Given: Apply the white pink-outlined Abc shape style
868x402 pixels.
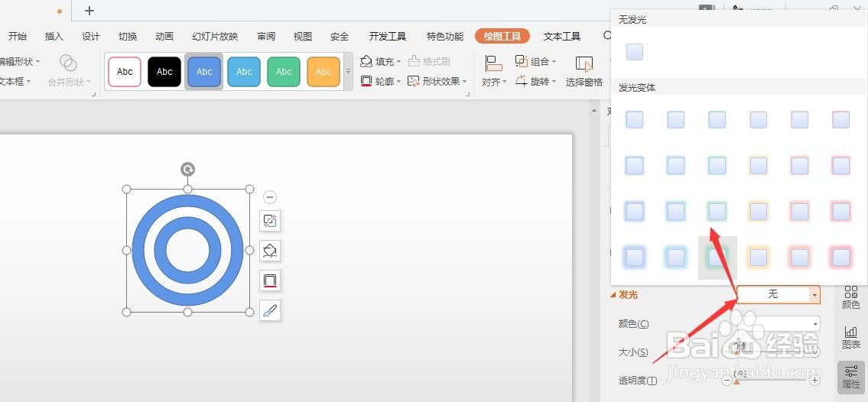Looking at the screenshot, I should coord(125,72).
